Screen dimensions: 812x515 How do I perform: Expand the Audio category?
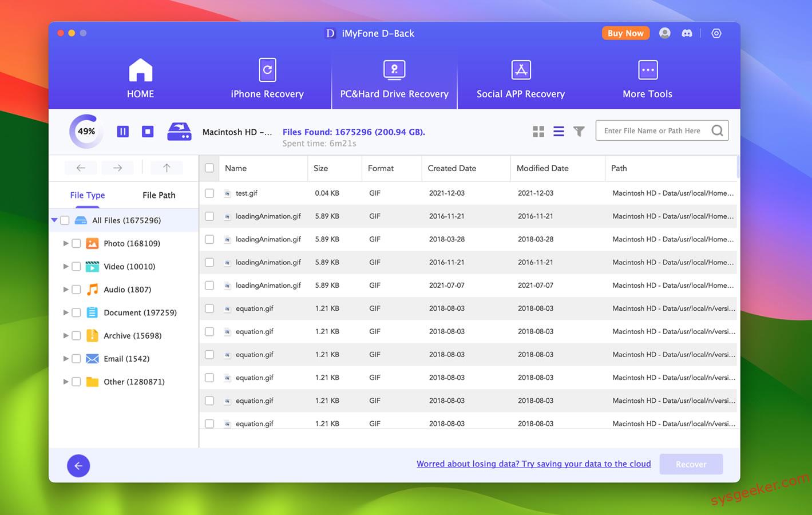tap(66, 290)
